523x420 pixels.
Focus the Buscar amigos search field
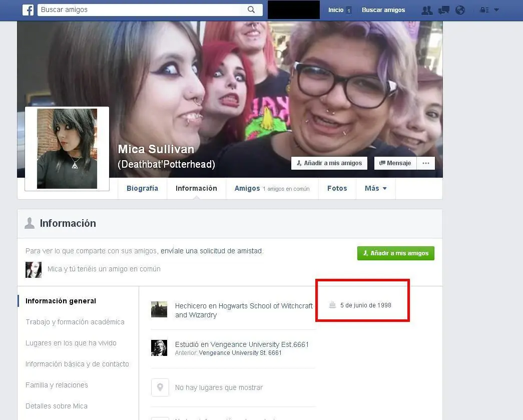(150, 10)
